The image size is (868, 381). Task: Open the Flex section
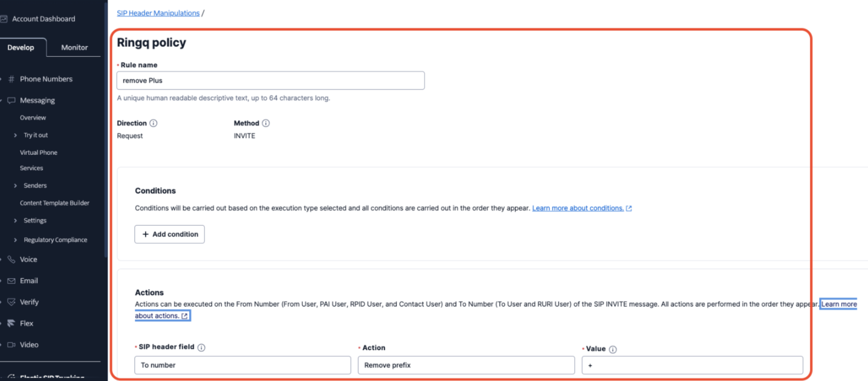tap(27, 324)
